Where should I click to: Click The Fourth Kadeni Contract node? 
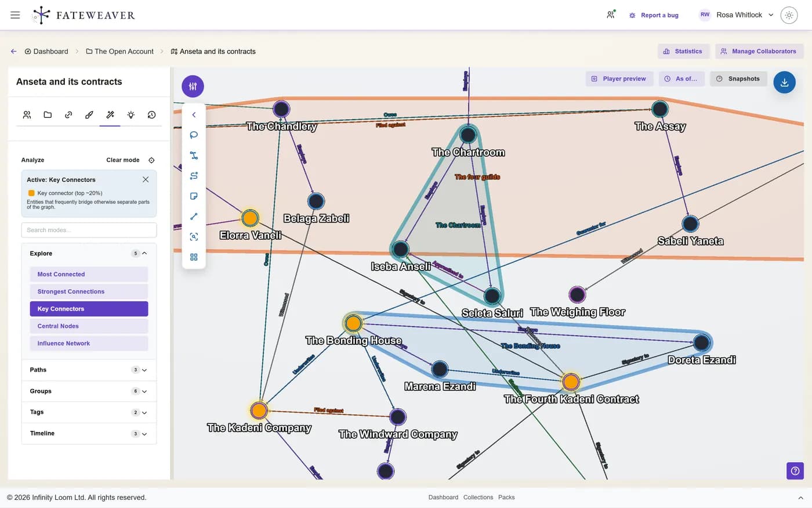pyautogui.click(x=571, y=382)
